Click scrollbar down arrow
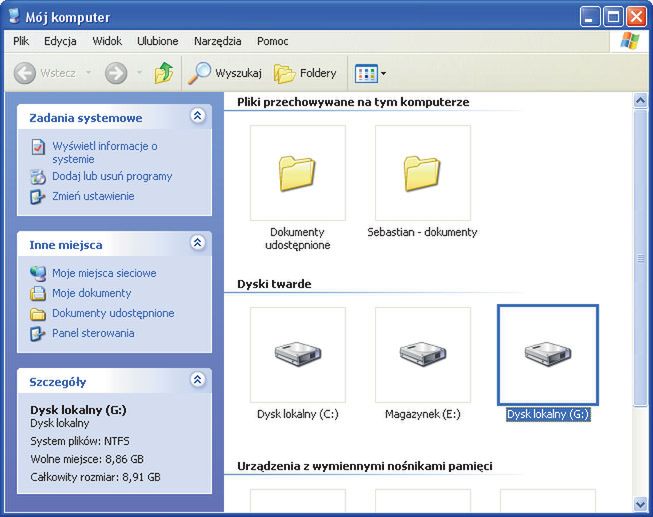Viewport: 653px width, 517px height. point(641,505)
